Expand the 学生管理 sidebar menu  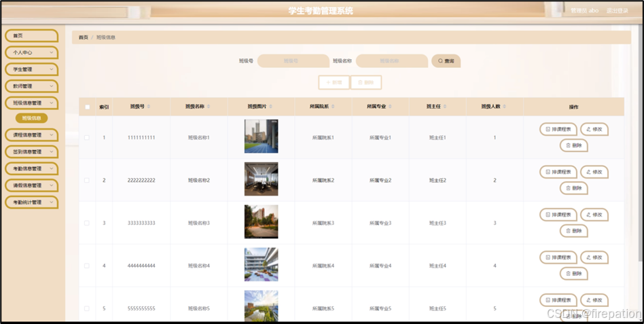coord(32,69)
